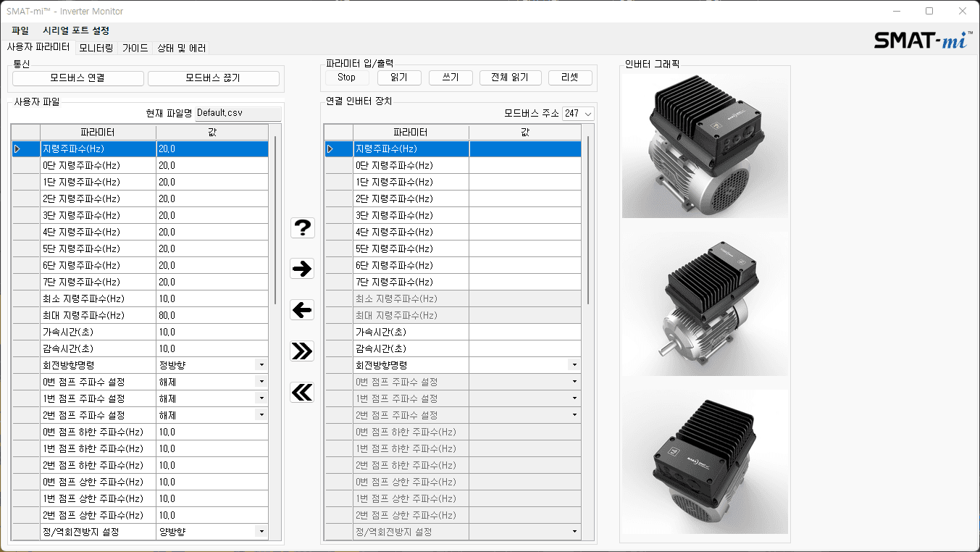Image resolution: width=980 pixels, height=552 pixels.
Task: Click the question mark help icon
Action: coord(302,227)
